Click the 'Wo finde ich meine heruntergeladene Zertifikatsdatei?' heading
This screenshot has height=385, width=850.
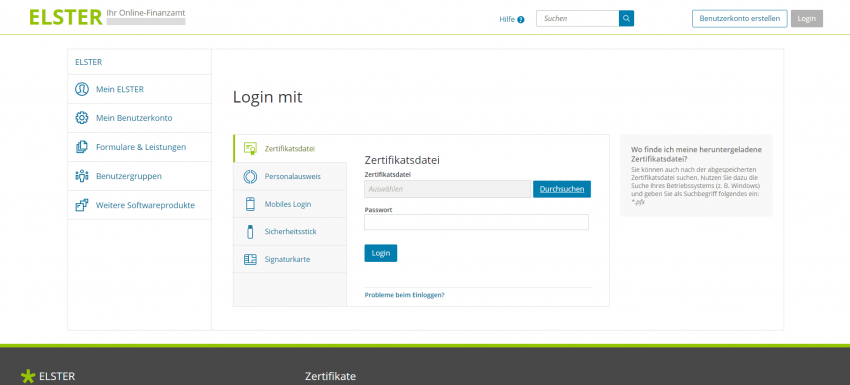click(x=697, y=154)
